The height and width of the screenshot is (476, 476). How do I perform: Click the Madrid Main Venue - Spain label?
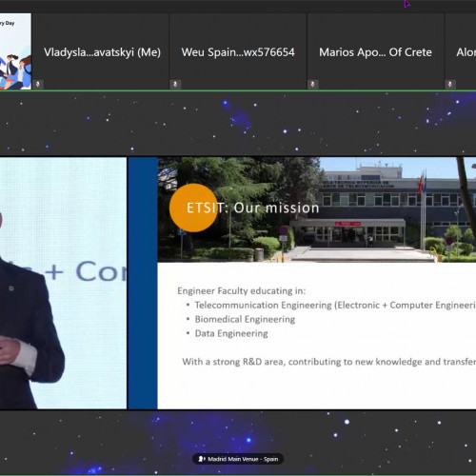coord(243,459)
